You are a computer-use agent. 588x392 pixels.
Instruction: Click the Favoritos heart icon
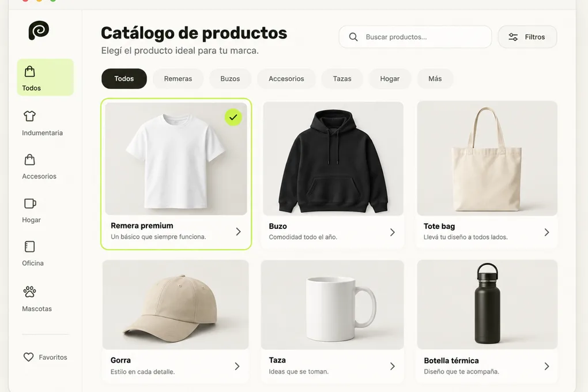coord(28,357)
